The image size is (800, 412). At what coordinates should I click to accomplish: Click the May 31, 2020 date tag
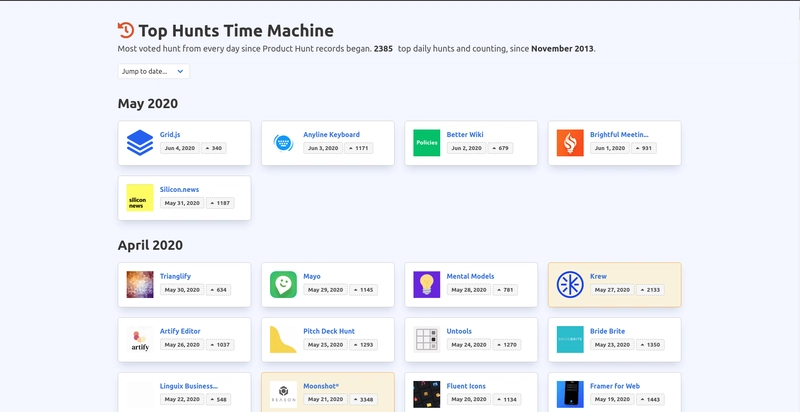pos(182,203)
